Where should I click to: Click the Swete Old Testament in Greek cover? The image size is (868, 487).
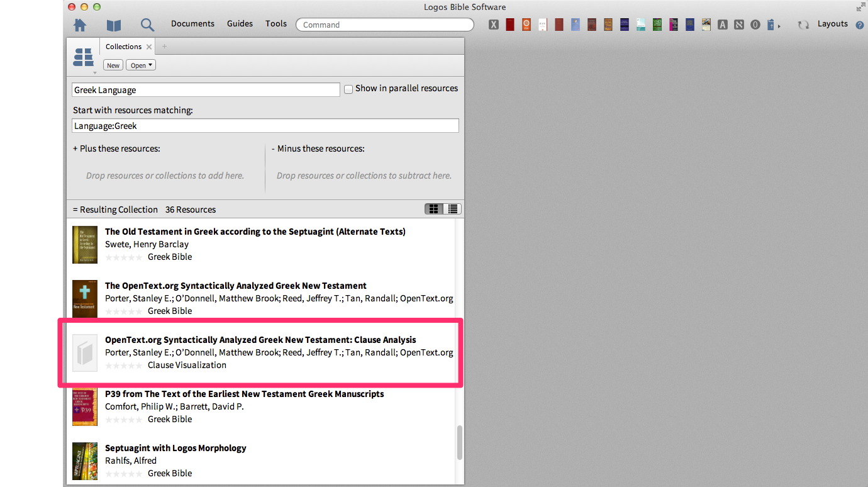[x=85, y=245]
